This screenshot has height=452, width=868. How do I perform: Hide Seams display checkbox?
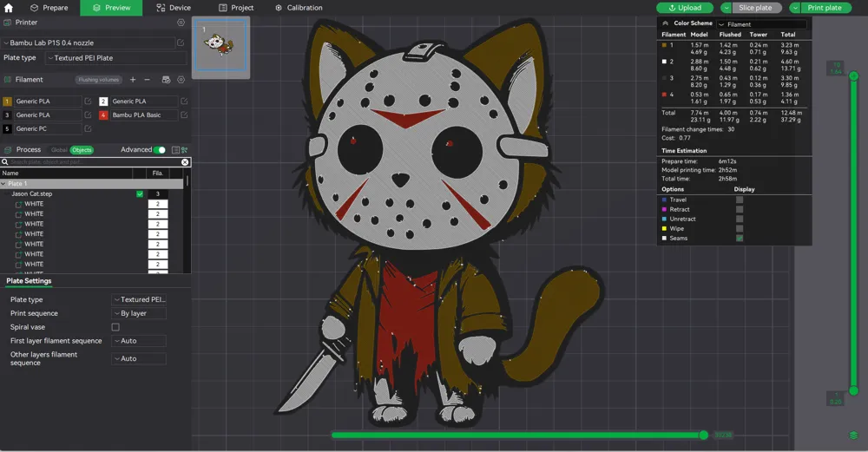point(740,239)
